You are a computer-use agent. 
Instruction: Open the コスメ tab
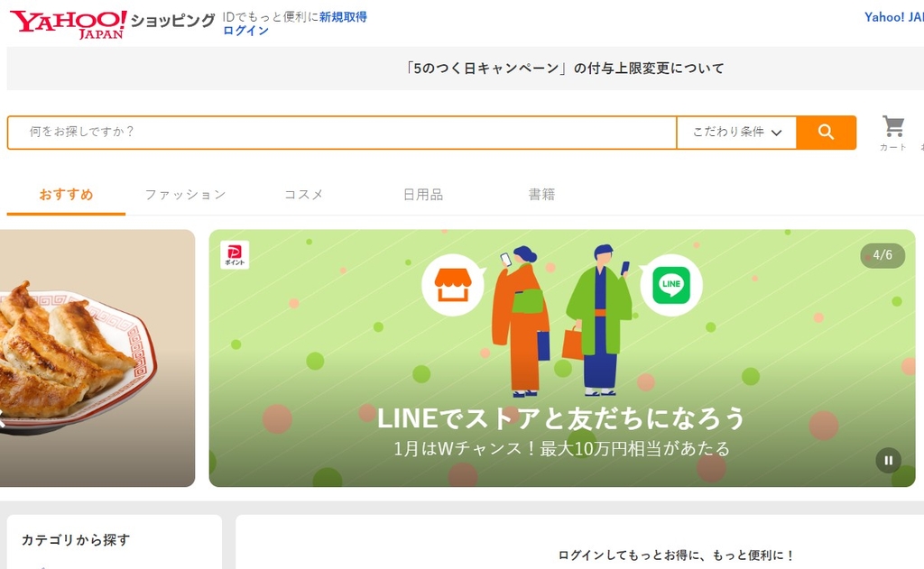click(303, 195)
